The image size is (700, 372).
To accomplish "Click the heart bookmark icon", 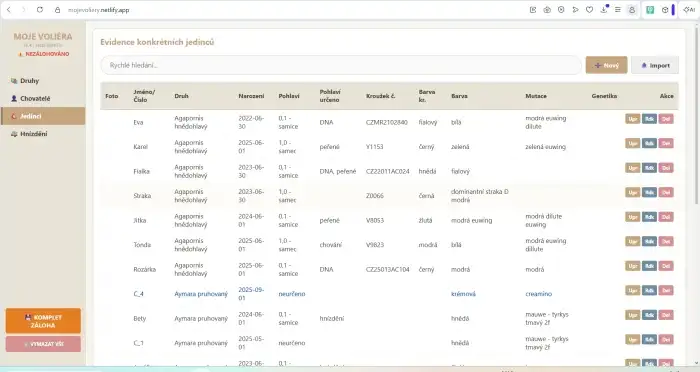I will pos(589,10).
